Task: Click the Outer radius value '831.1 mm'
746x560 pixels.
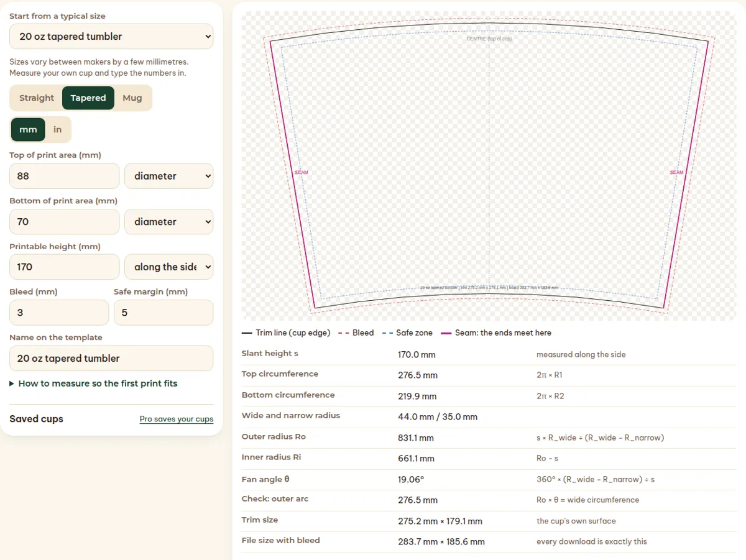Action: click(416, 438)
